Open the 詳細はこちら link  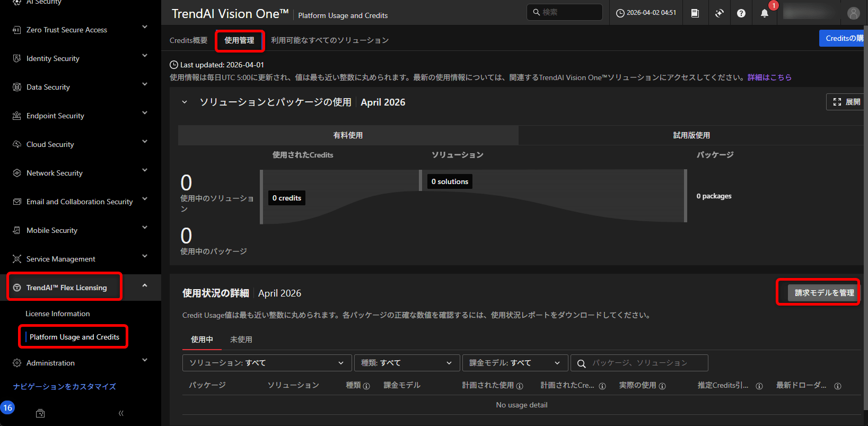(x=769, y=77)
